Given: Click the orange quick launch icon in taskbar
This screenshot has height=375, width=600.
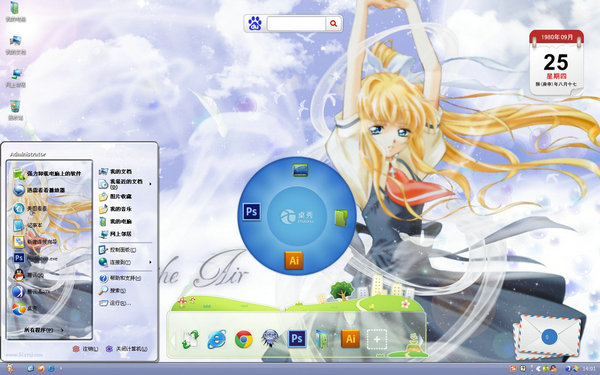Looking at the screenshot, I should (x=41, y=368).
